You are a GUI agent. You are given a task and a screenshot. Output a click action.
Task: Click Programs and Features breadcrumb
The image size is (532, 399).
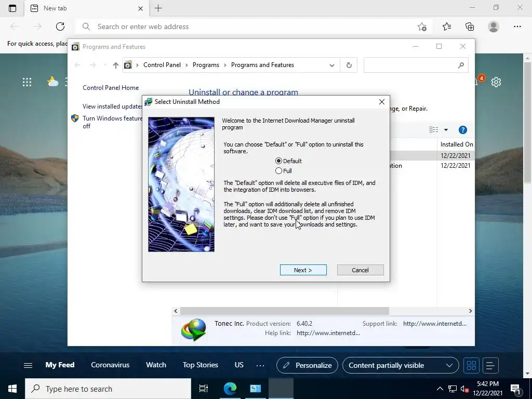262,65
